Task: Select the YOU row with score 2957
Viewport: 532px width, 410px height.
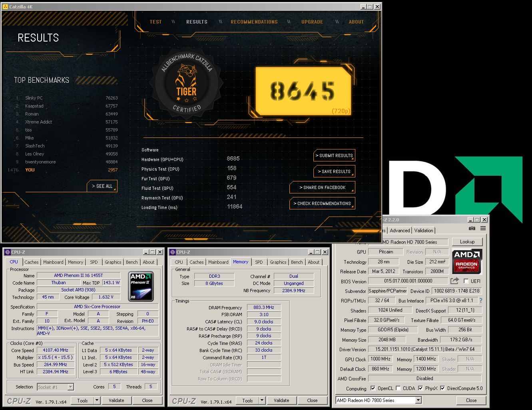Action: (62, 170)
